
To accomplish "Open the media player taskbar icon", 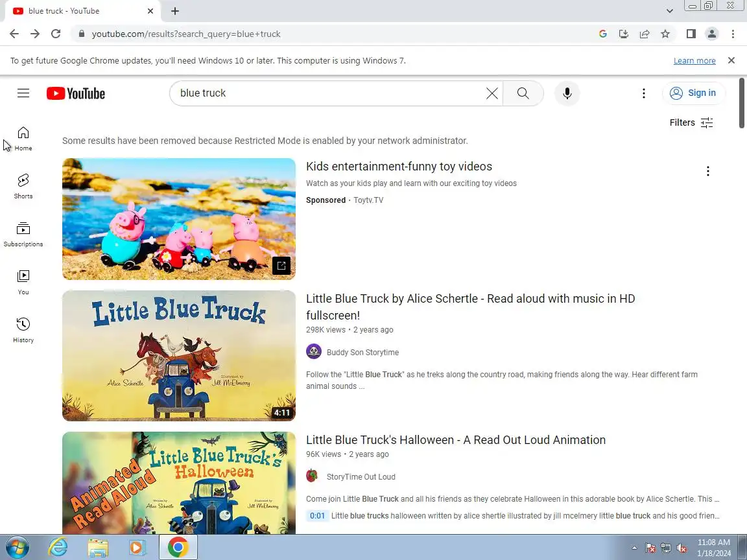I will click(x=137, y=548).
